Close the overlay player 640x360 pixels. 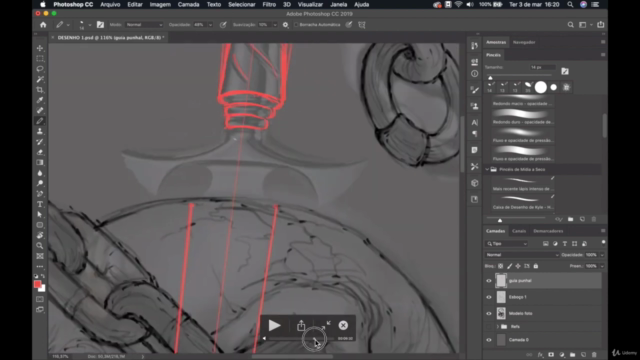(x=343, y=325)
